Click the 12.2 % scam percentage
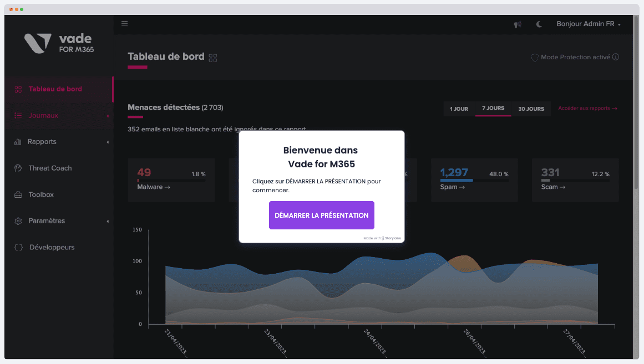The height and width of the screenshot is (364, 644). click(x=601, y=175)
